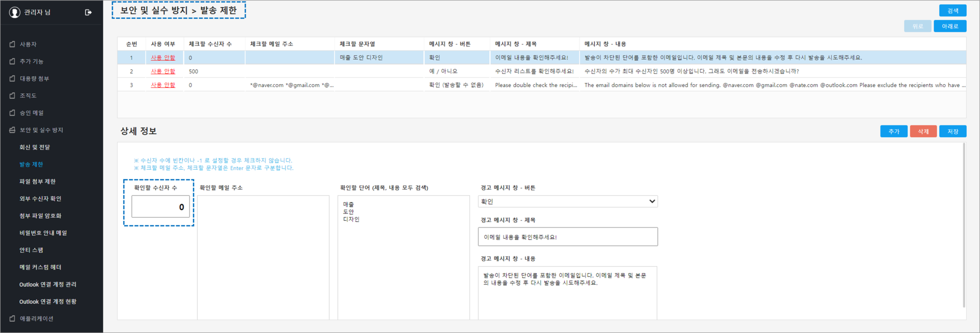Viewport: 980px width, 333px height.
Task: Click the icon next to 사용자 menu
Action: point(12,44)
